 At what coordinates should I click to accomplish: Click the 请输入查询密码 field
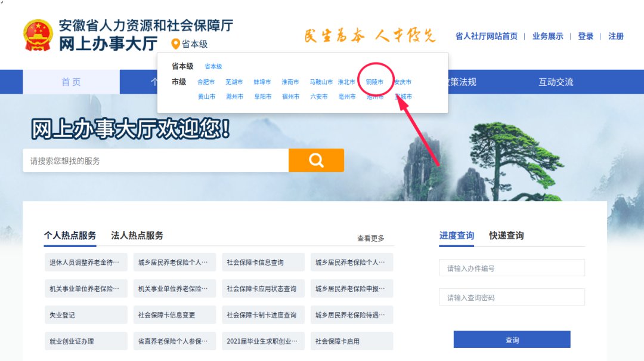pyautogui.click(x=512, y=297)
